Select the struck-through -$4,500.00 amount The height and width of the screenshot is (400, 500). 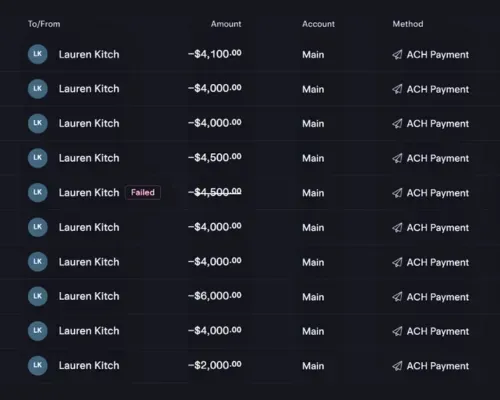point(215,192)
